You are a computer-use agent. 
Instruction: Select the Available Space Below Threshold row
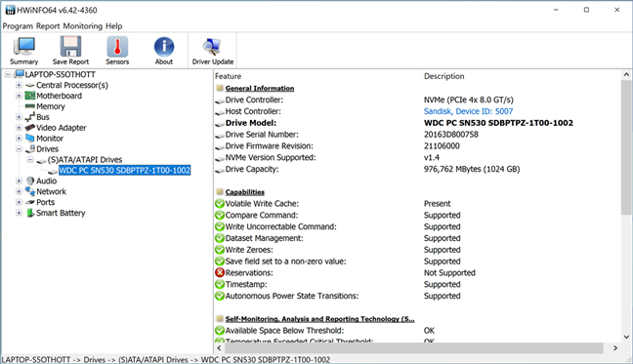coord(417,331)
